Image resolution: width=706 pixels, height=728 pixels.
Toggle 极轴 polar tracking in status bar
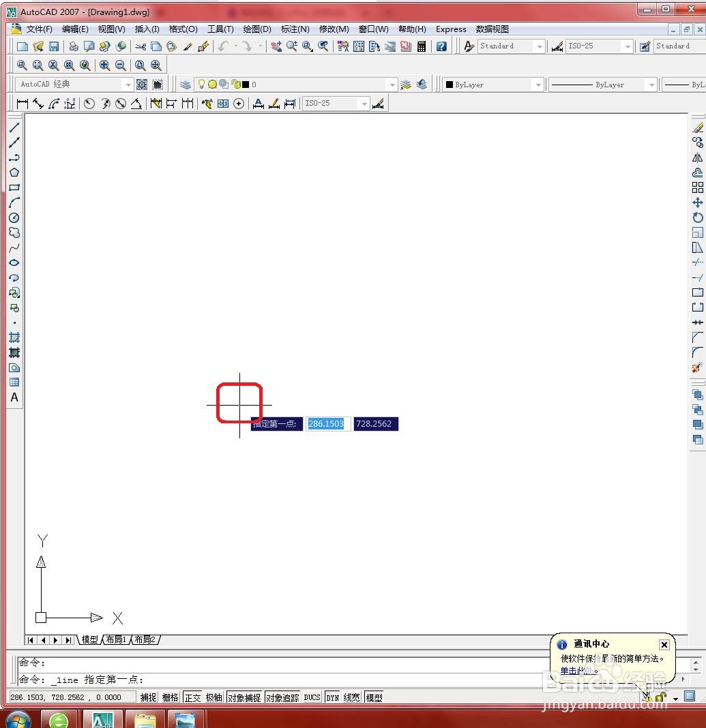click(x=214, y=697)
